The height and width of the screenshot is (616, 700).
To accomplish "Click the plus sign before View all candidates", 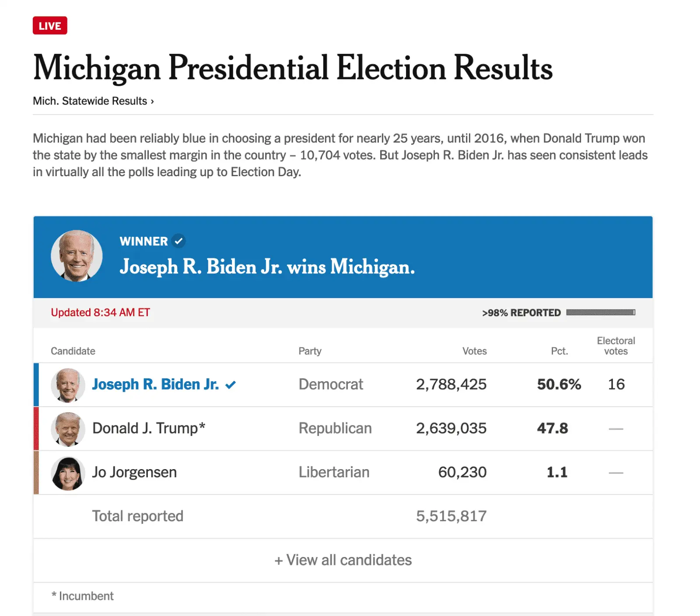I will pos(278,561).
